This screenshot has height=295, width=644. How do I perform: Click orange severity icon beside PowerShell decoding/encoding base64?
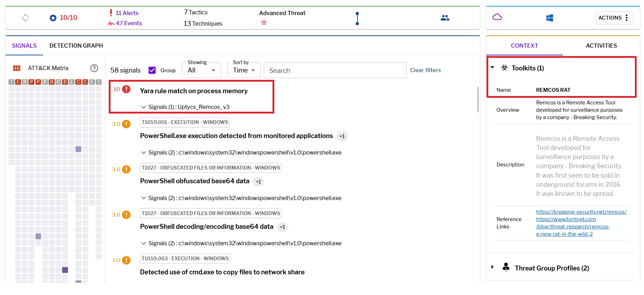point(126,215)
